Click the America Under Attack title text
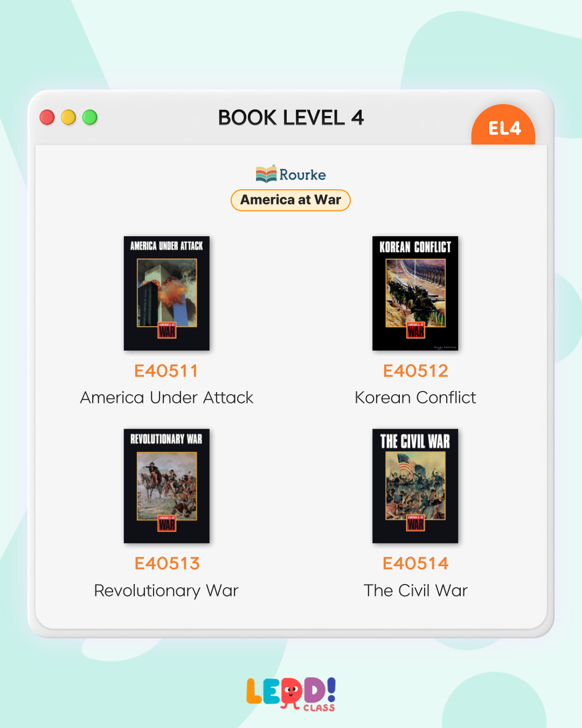582x728 pixels. coord(167,397)
